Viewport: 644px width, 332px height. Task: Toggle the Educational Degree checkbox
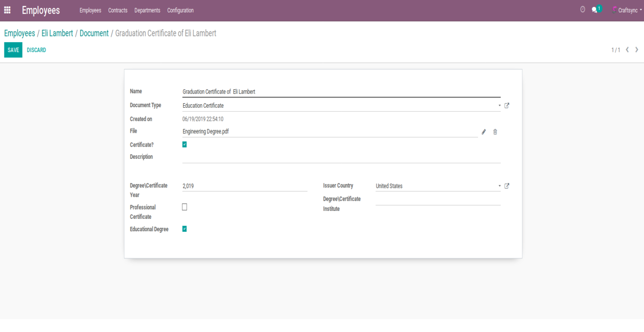(184, 229)
